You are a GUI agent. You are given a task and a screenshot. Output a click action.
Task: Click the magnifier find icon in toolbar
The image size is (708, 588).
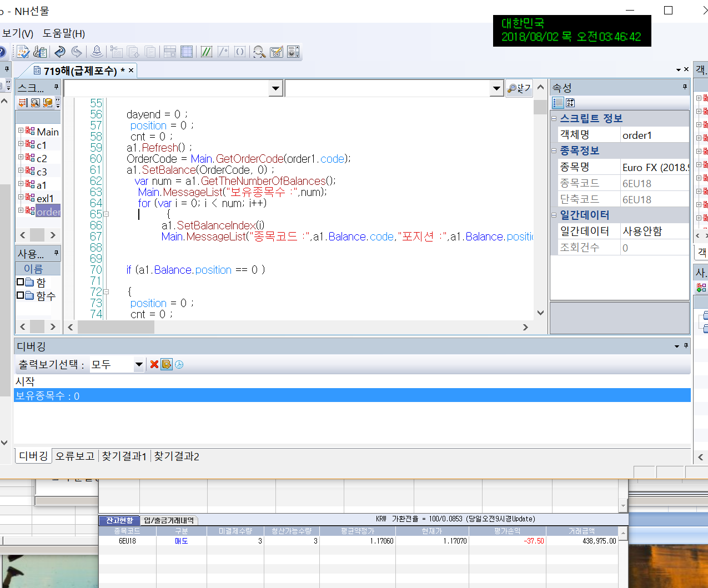259,52
